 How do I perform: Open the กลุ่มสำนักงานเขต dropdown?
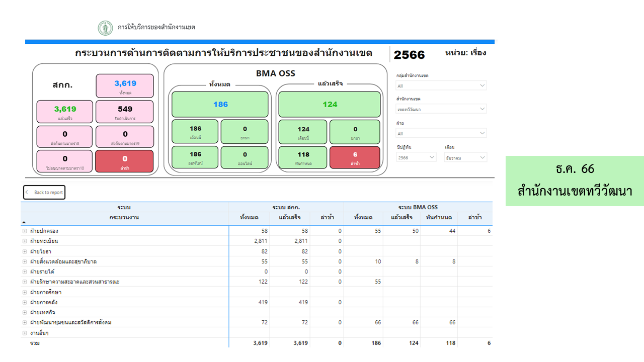[x=441, y=86]
